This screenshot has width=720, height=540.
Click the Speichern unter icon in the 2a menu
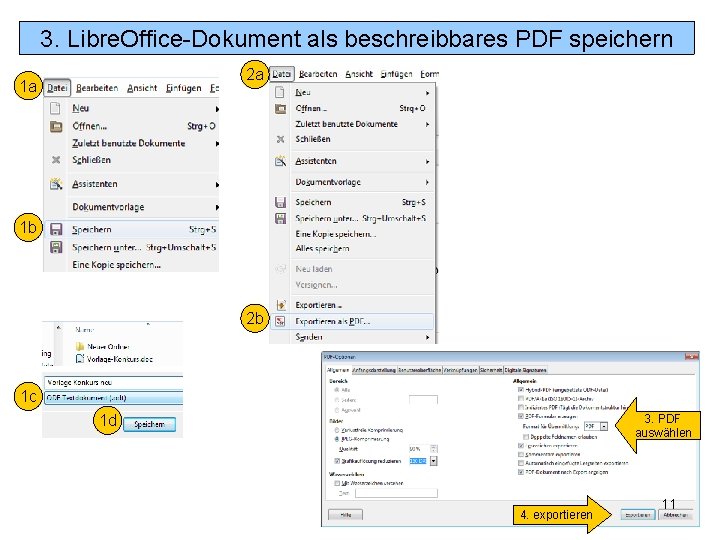pyautogui.click(x=280, y=218)
